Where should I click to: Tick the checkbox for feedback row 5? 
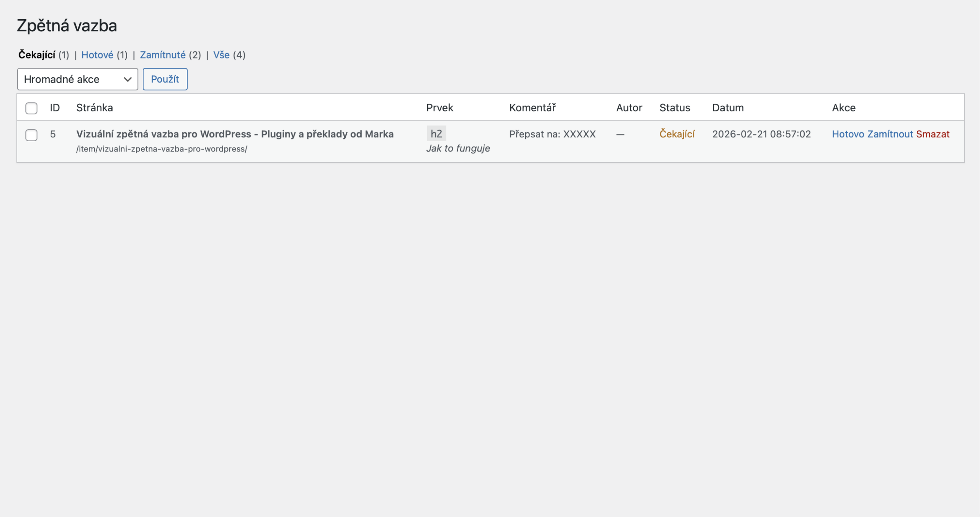[x=31, y=135]
